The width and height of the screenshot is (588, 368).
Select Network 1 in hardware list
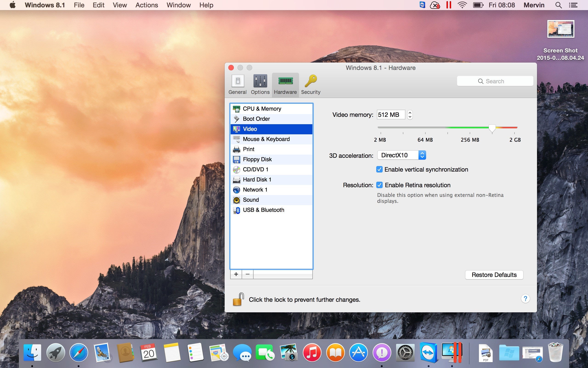[271, 190]
